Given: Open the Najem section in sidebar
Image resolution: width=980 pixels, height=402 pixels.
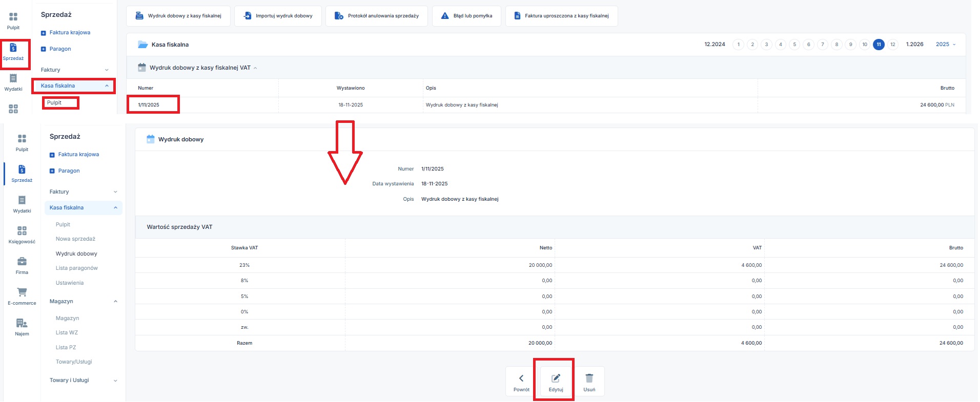Looking at the screenshot, I should (x=22, y=327).
